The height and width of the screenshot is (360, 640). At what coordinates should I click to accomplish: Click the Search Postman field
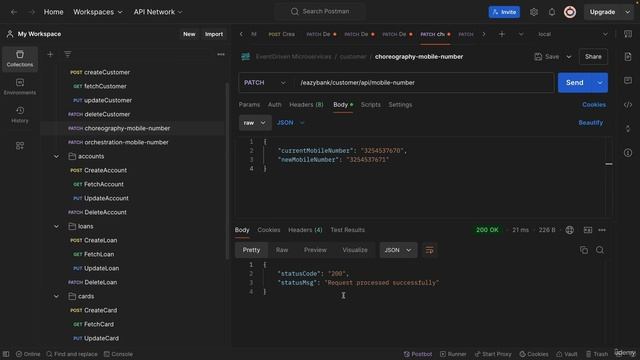pos(320,11)
